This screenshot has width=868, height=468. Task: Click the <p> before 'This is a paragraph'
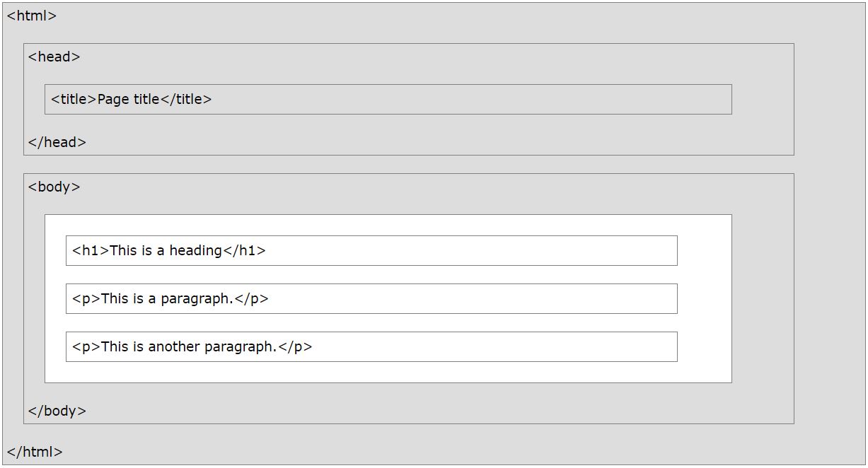pos(86,298)
